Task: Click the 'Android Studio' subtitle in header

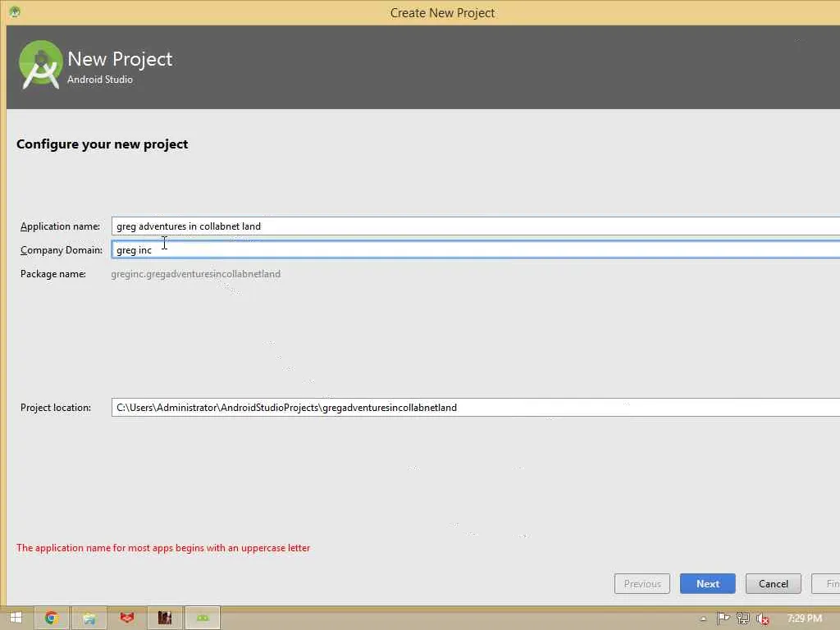Action: click(x=100, y=80)
